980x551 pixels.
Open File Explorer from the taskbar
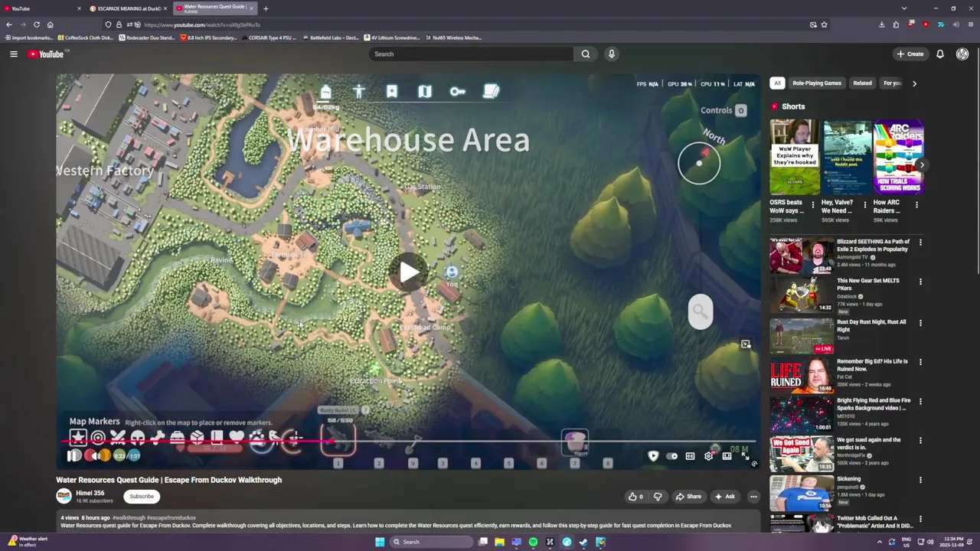coord(499,542)
